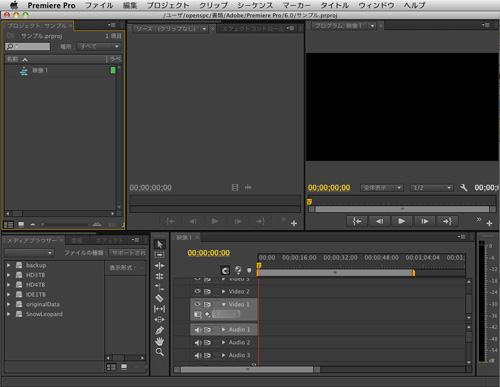Open Project panel 場所 filter dropdown

tap(99, 46)
